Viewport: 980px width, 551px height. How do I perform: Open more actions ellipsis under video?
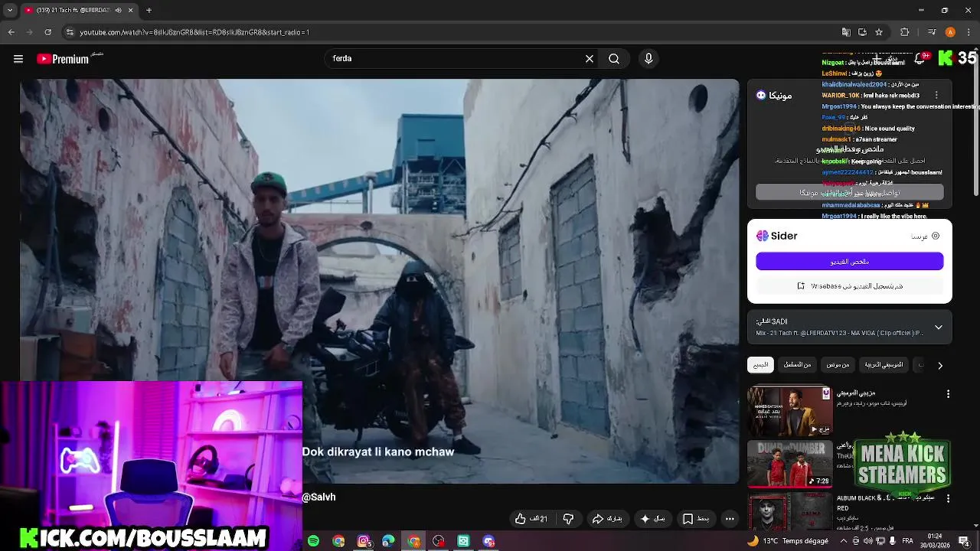[730, 519]
